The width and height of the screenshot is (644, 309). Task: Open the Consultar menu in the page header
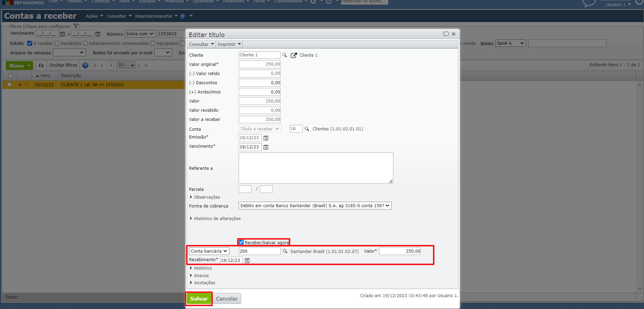119,16
